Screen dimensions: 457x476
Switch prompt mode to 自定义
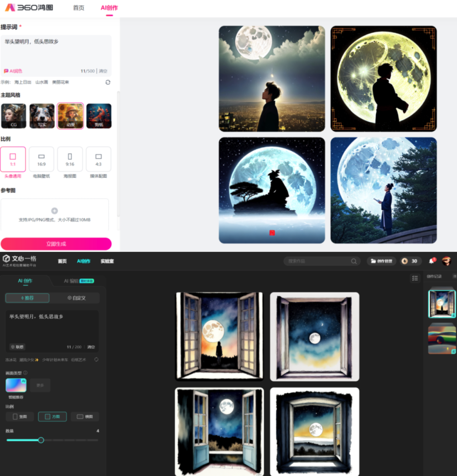click(76, 298)
